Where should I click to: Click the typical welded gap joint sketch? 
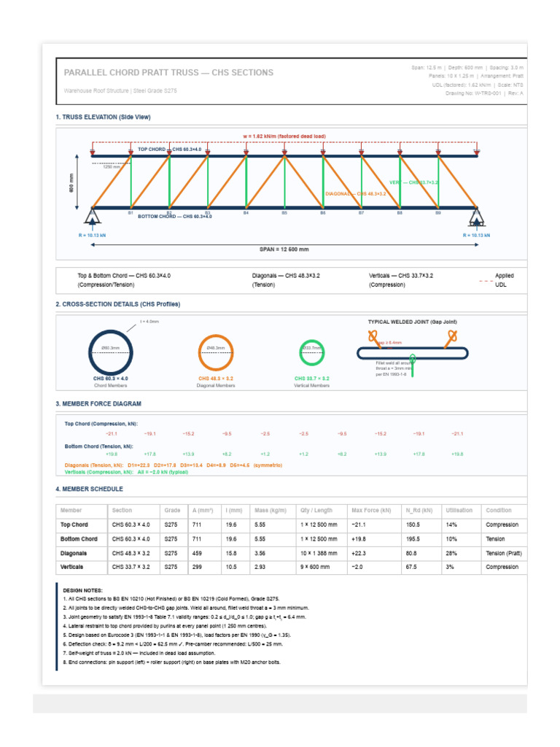(413, 352)
